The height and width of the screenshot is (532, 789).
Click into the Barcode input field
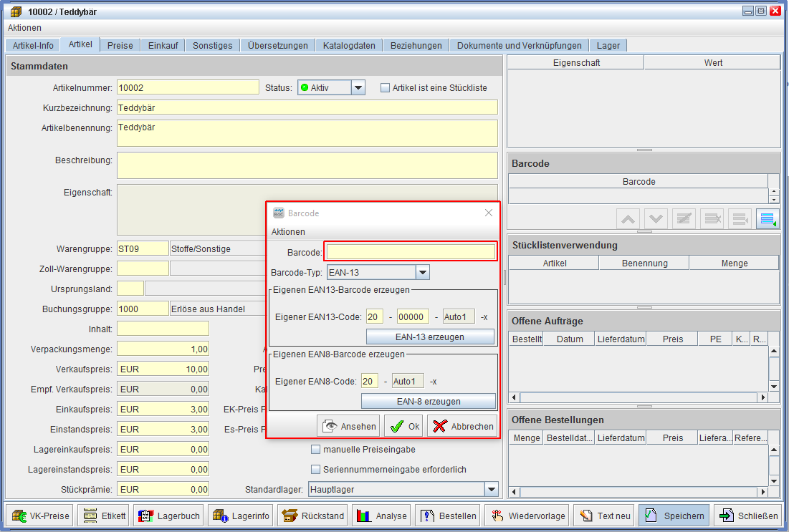410,252
